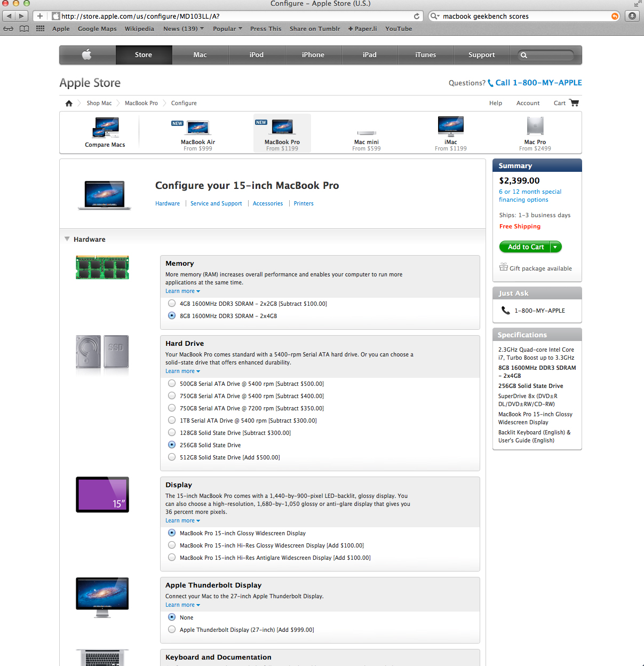Choose the 512GB Solid State Drive option

[x=172, y=457]
